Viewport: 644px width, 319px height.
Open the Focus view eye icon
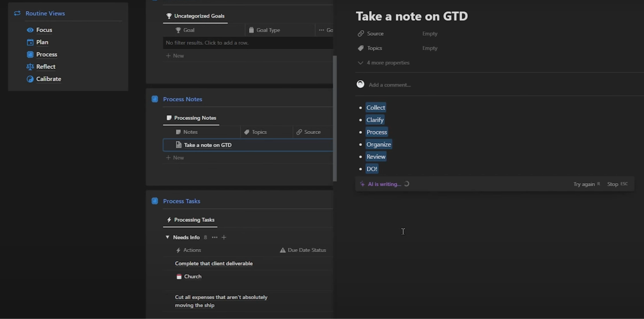pyautogui.click(x=30, y=30)
